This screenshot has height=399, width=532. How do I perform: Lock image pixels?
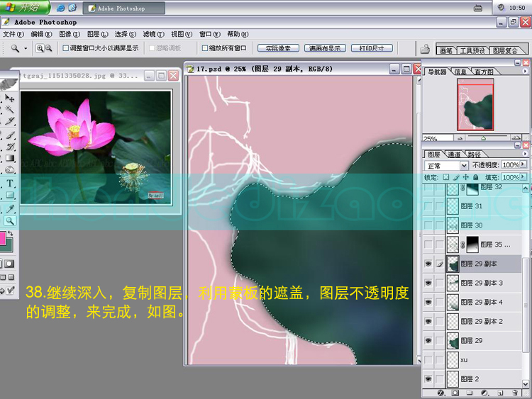click(x=456, y=177)
